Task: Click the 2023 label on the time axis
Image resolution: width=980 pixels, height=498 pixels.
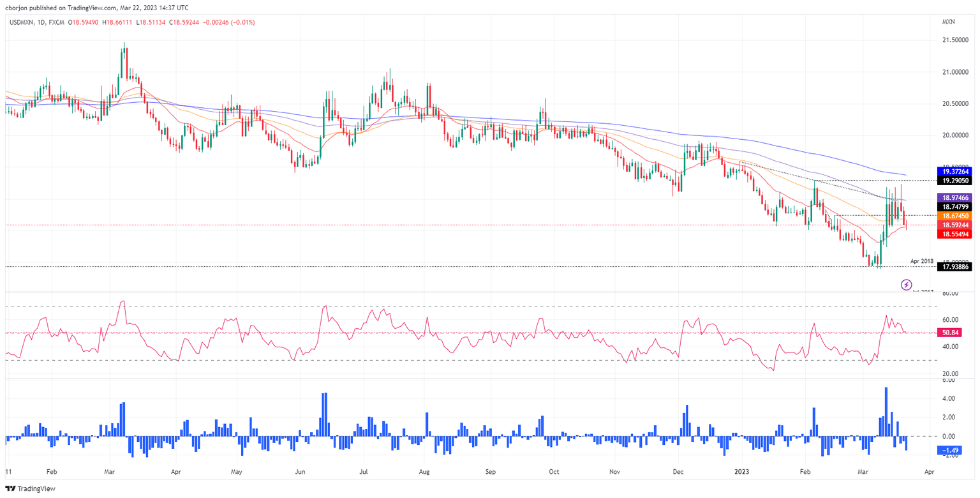Action: 740,472
